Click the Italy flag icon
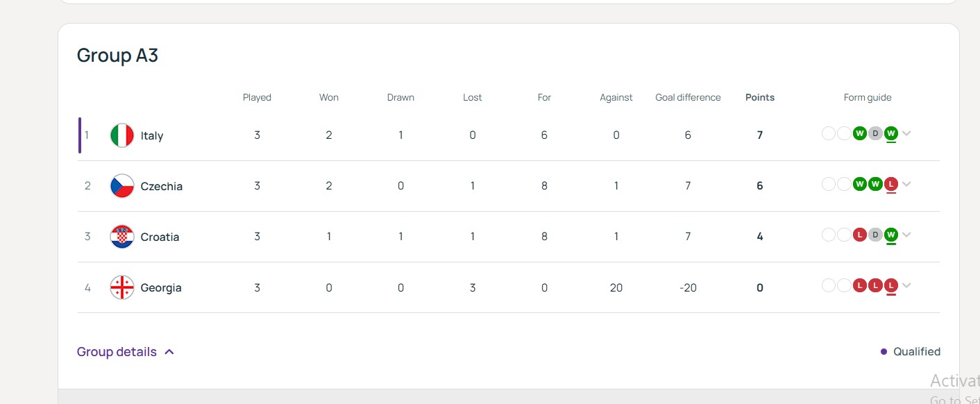 [x=122, y=135]
